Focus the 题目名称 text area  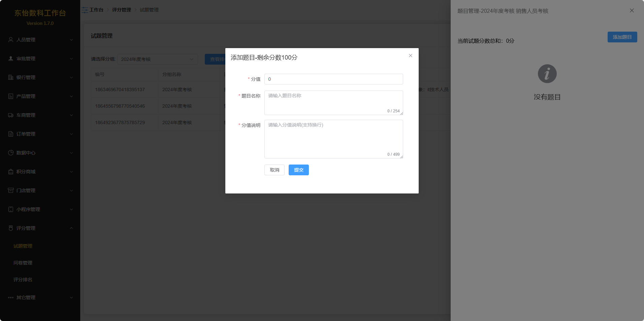333,103
